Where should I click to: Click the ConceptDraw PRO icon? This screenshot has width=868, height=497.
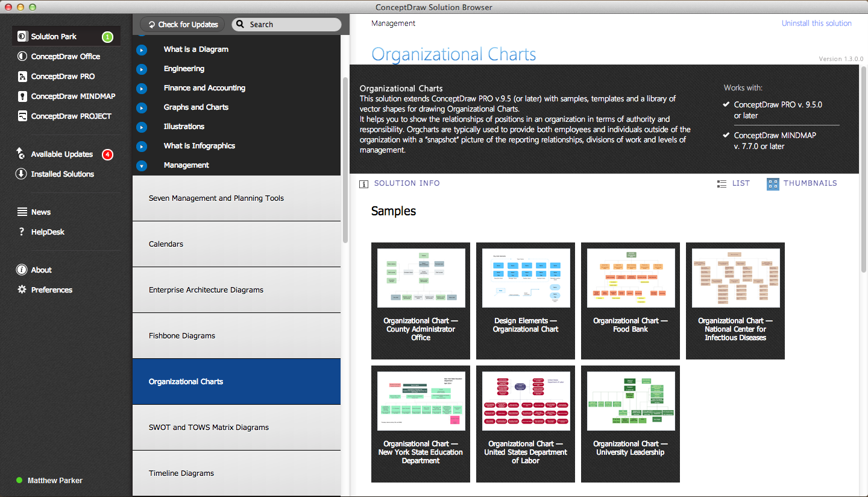[22, 77]
